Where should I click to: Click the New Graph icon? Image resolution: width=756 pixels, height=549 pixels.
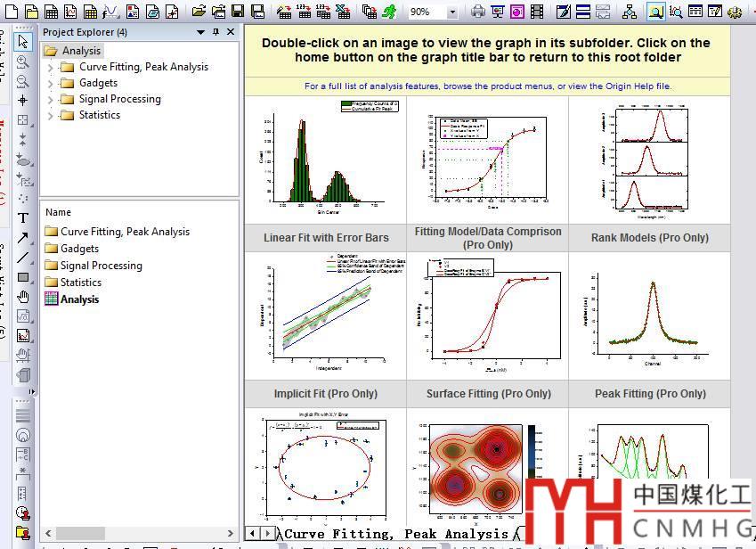[70, 12]
